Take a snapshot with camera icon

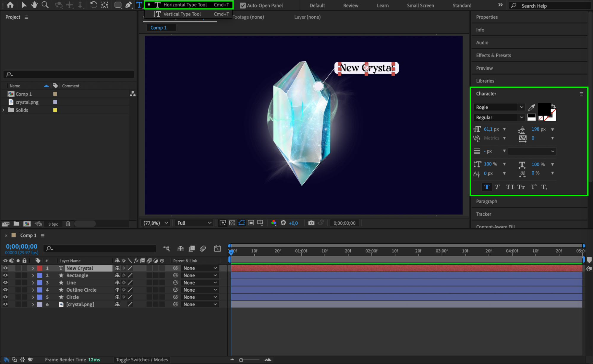click(311, 223)
